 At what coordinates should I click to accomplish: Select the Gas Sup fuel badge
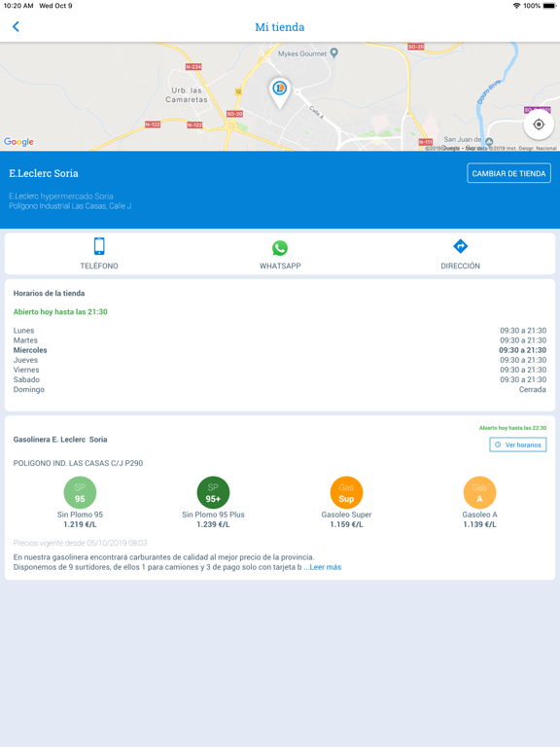(x=347, y=492)
